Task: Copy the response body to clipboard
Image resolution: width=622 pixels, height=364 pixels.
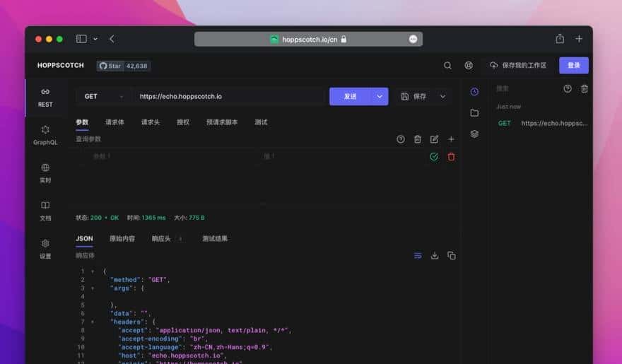Action: click(x=452, y=256)
